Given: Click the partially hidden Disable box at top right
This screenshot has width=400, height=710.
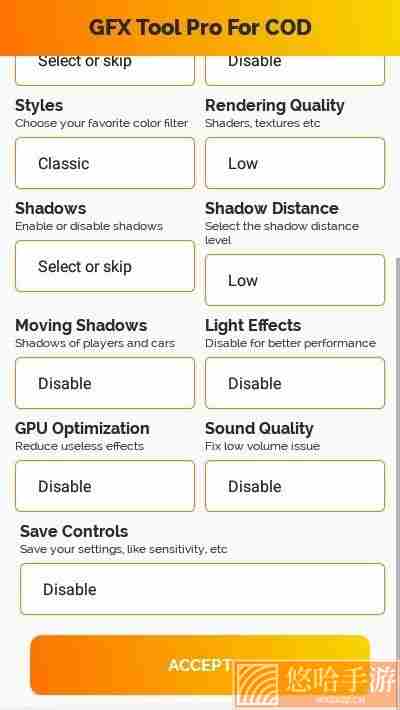Looking at the screenshot, I should pos(295,70).
